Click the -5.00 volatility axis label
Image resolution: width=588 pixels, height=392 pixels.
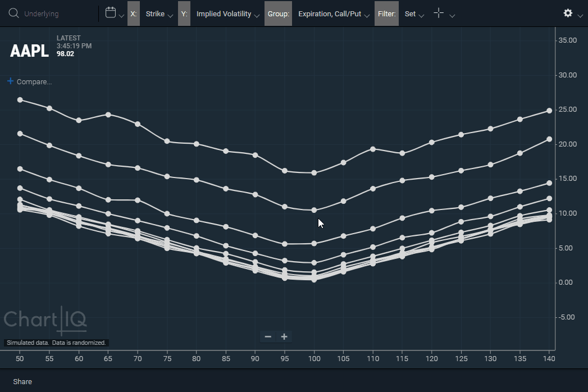coord(566,317)
